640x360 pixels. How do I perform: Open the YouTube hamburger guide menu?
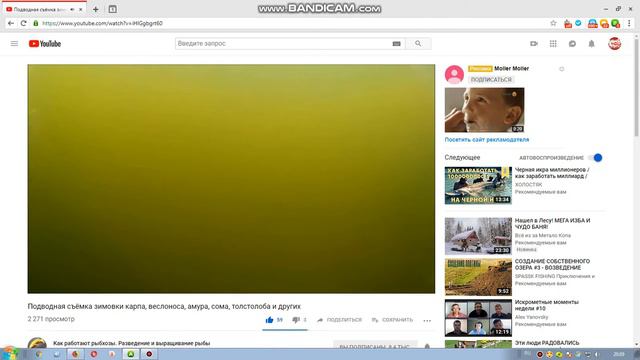point(14,43)
